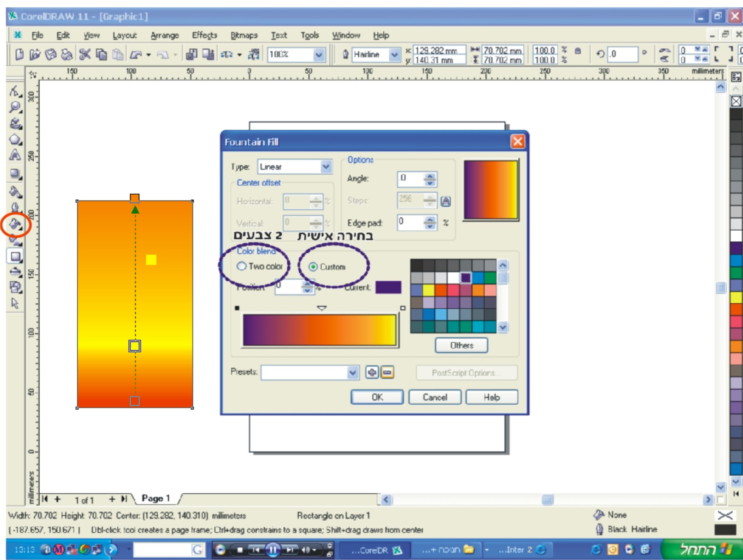The image size is (743, 560).
Task: Increase the Angle spinner value
Action: click(x=430, y=176)
